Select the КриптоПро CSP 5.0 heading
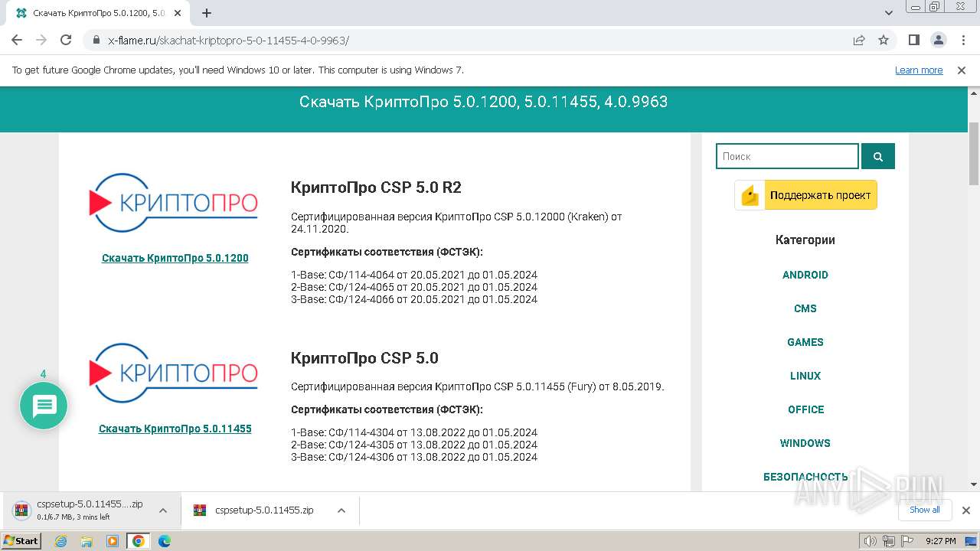The height and width of the screenshot is (551, 980). coord(364,358)
